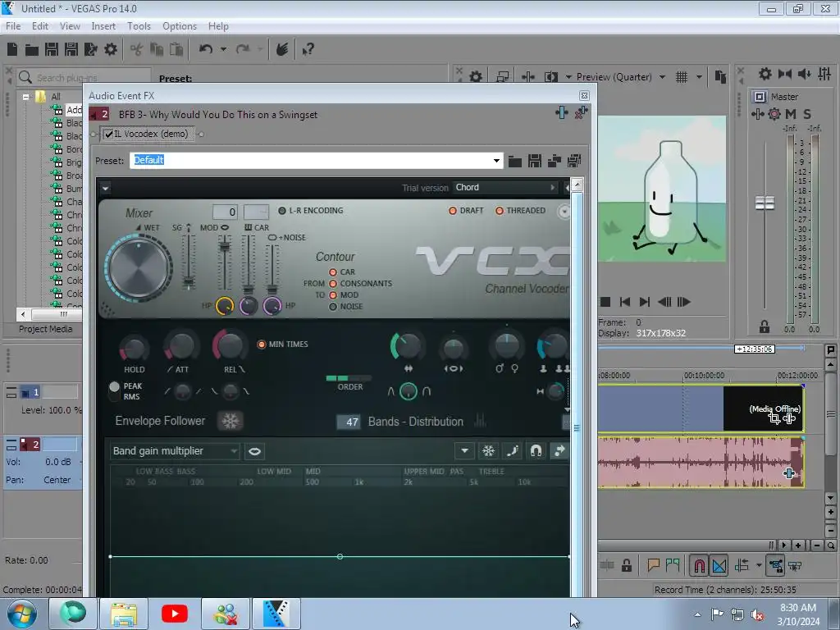Open YouTube from the Windows taskbar
840x630 pixels.
pos(174,614)
